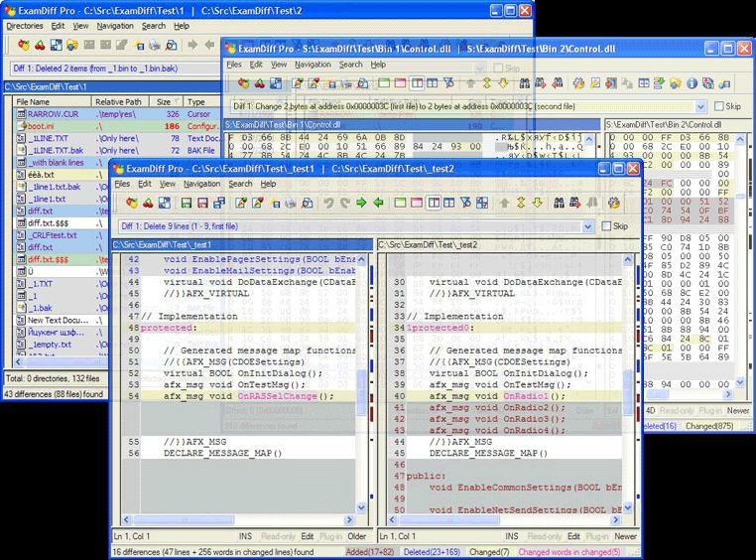Screen dimensions: 756x560
Task: Click line 48 'protected:' in left code pane
Action: point(239,328)
